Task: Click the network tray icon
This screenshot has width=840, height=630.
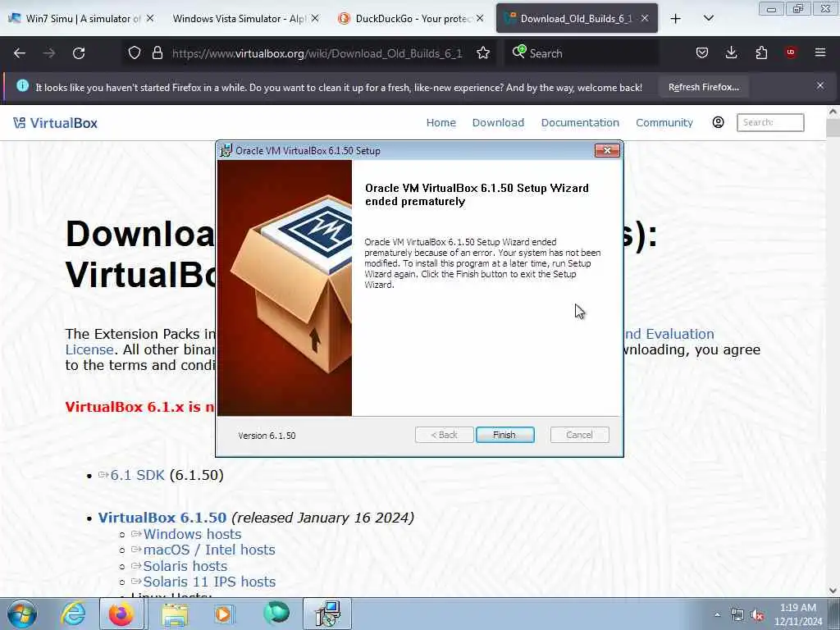Action: [737, 615]
